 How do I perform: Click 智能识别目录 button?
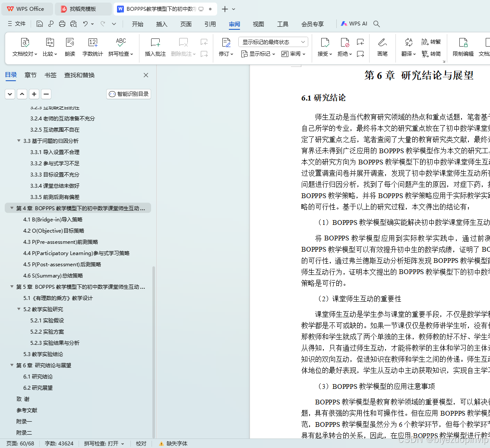point(129,94)
